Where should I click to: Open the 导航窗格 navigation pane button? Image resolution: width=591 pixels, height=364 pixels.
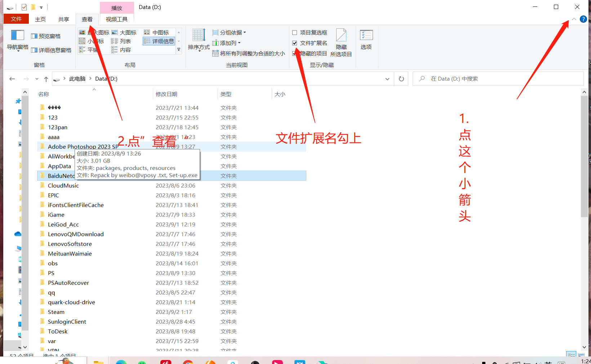click(17, 40)
